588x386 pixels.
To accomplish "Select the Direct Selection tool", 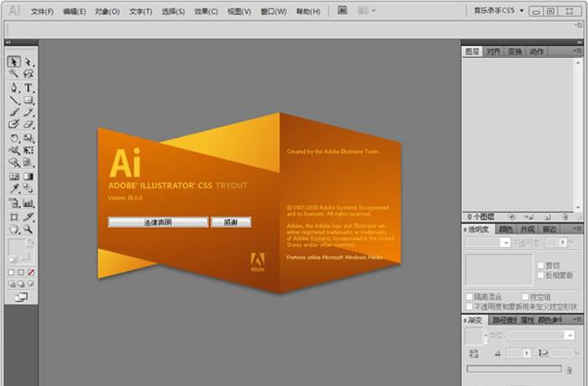I will tap(29, 61).
